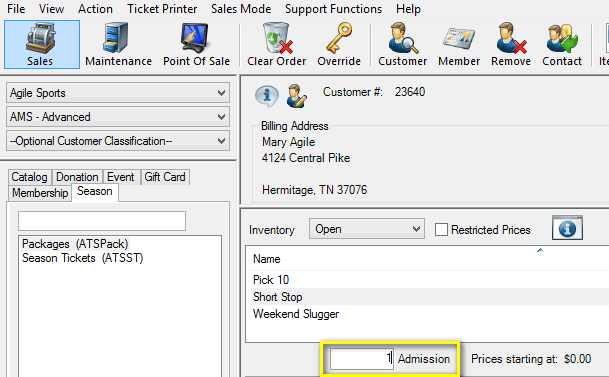Select the Weekend Slugger package row
This screenshot has width=609, height=377.
427,314
